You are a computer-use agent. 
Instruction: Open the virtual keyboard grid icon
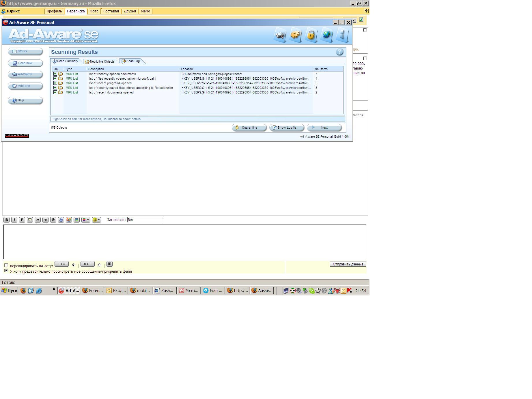tap(109, 264)
